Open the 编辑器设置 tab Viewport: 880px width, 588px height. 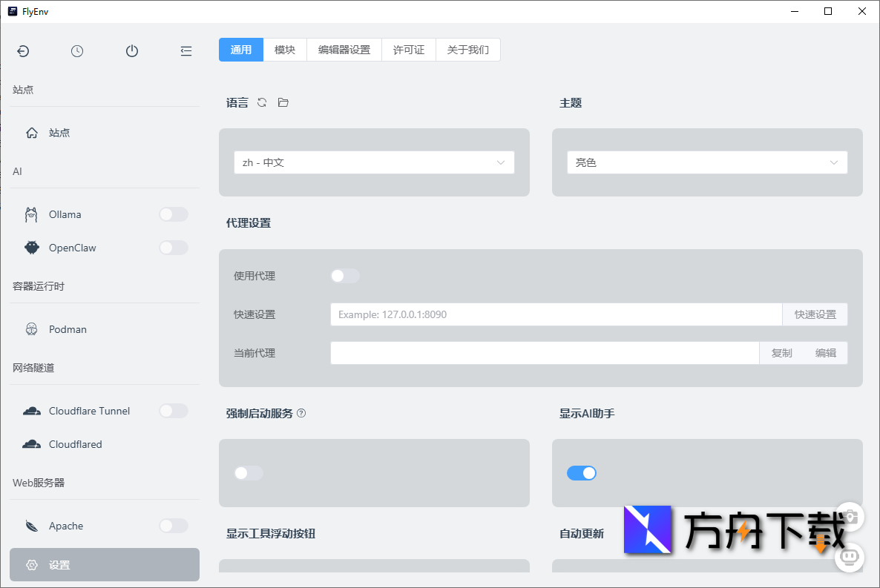click(x=344, y=50)
